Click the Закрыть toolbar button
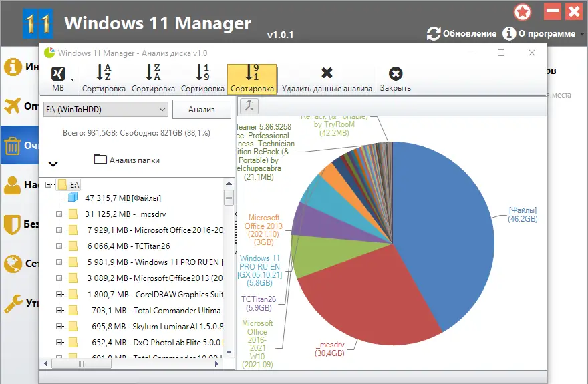The image size is (588, 384). click(396, 79)
